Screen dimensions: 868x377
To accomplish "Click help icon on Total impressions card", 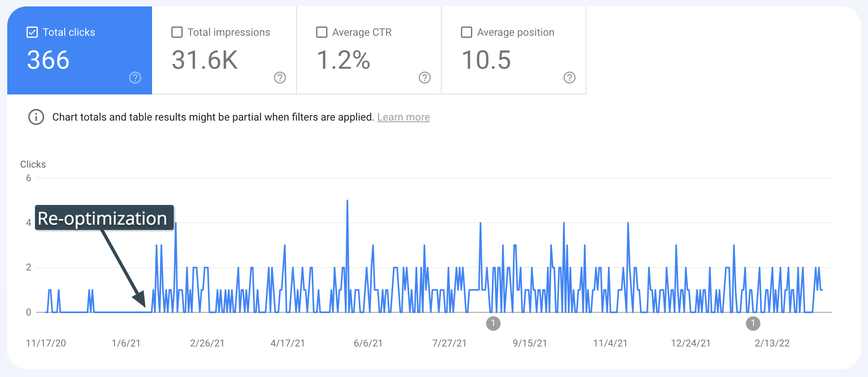I will pyautogui.click(x=280, y=78).
